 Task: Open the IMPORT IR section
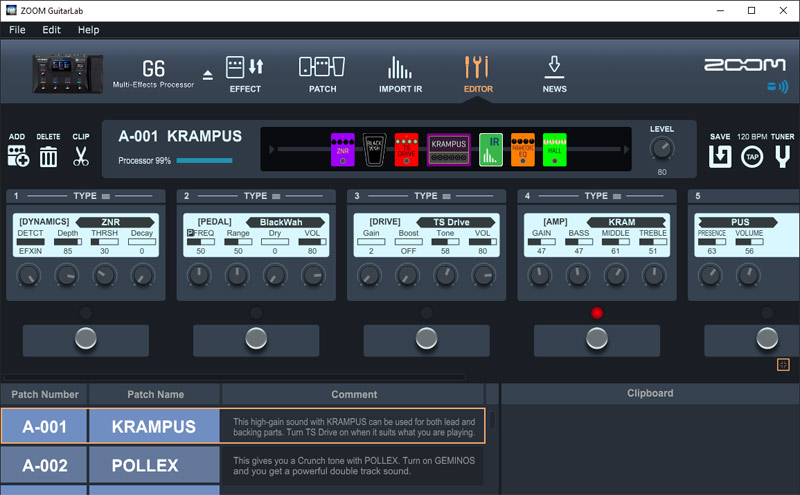pyautogui.click(x=401, y=75)
